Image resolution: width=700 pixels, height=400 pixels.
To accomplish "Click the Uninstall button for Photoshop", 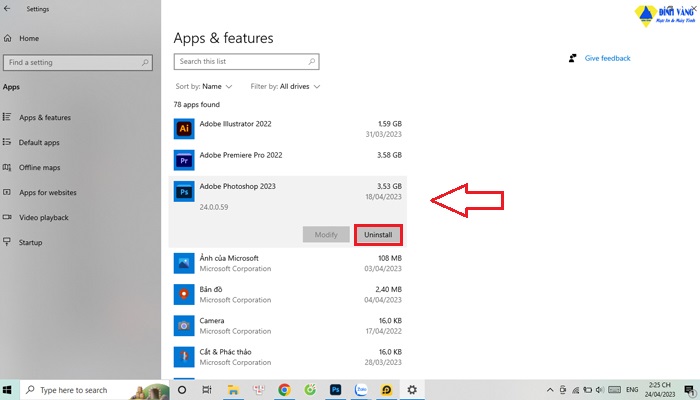I will click(378, 235).
